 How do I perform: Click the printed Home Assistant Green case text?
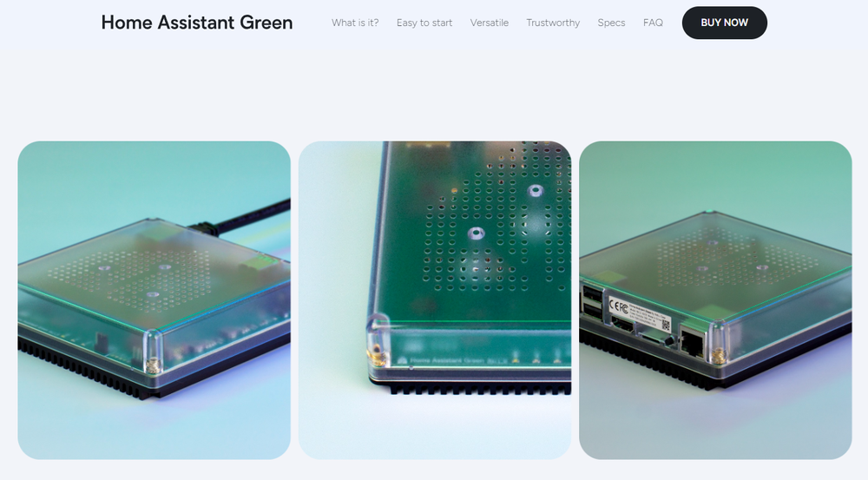(438, 358)
